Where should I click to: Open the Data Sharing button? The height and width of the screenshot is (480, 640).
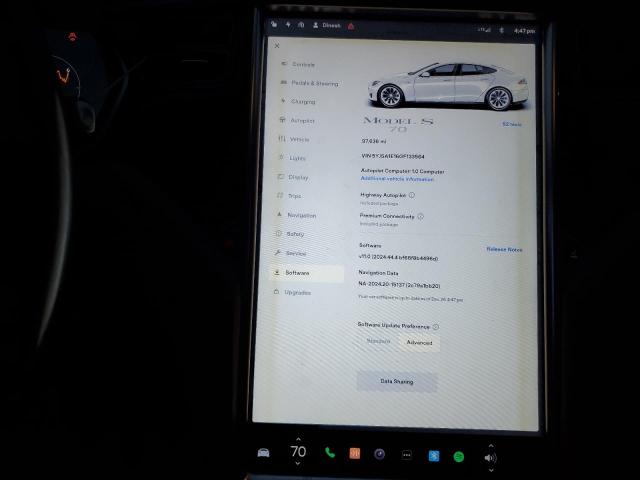(x=397, y=381)
